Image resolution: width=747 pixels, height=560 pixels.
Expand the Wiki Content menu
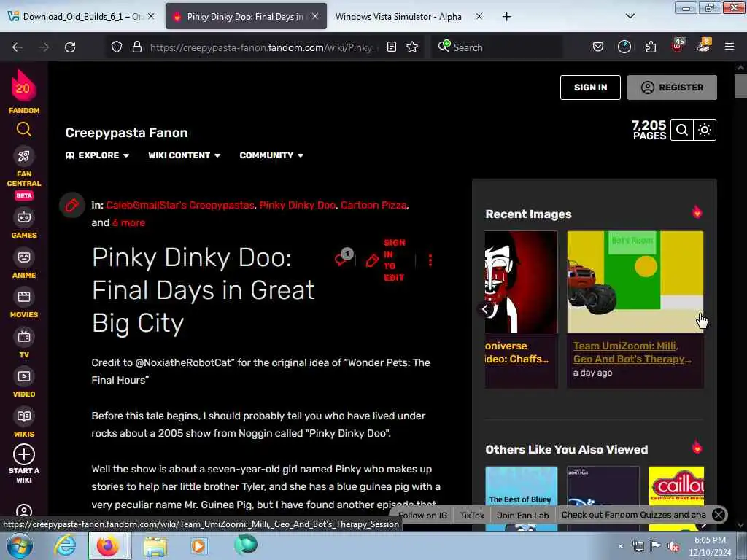[185, 155]
